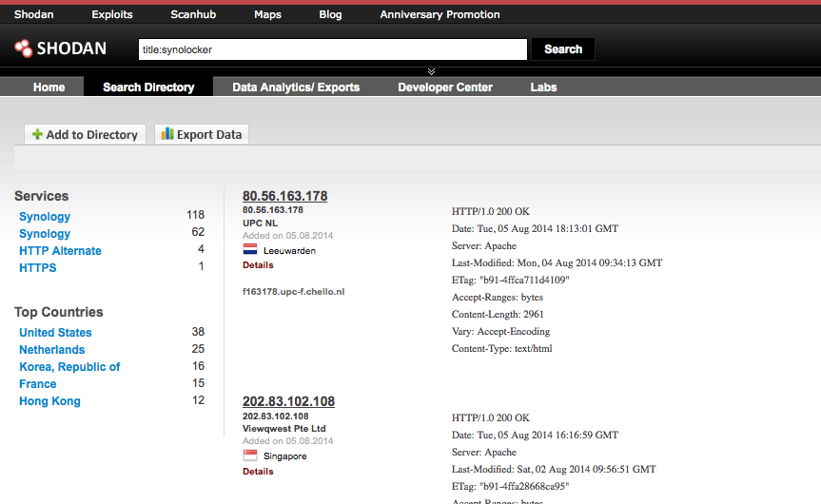
Task: Click the UPC NL organization name
Action: point(261,223)
